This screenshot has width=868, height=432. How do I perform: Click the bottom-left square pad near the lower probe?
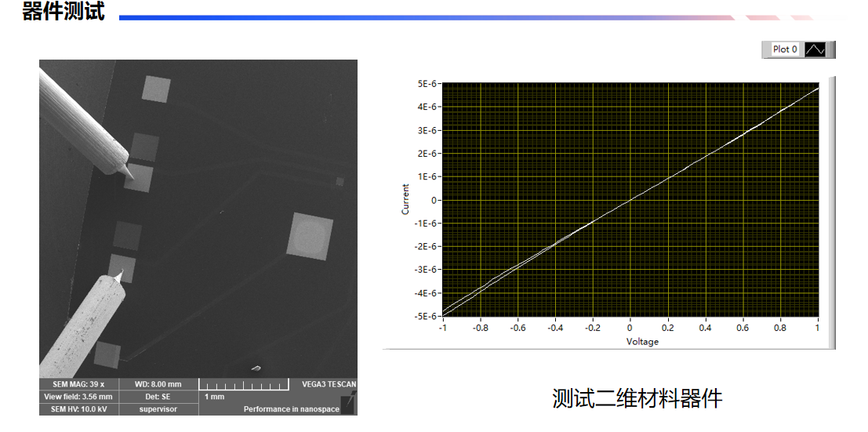click(107, 355)
